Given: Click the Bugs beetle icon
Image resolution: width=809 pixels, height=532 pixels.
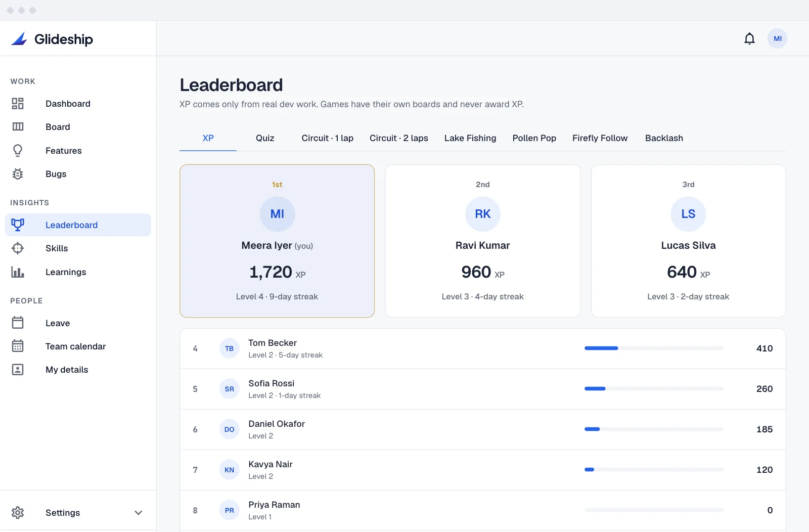Looking at the screenshot, I should 18,174.
